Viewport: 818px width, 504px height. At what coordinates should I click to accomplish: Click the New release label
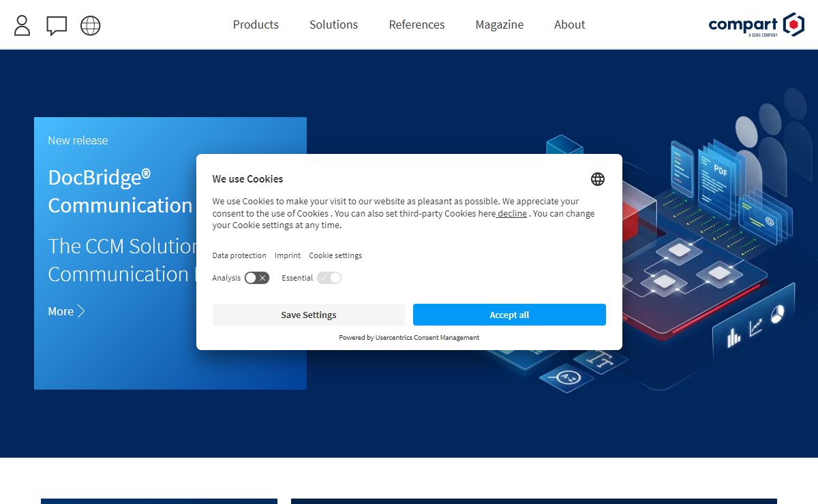78,140
